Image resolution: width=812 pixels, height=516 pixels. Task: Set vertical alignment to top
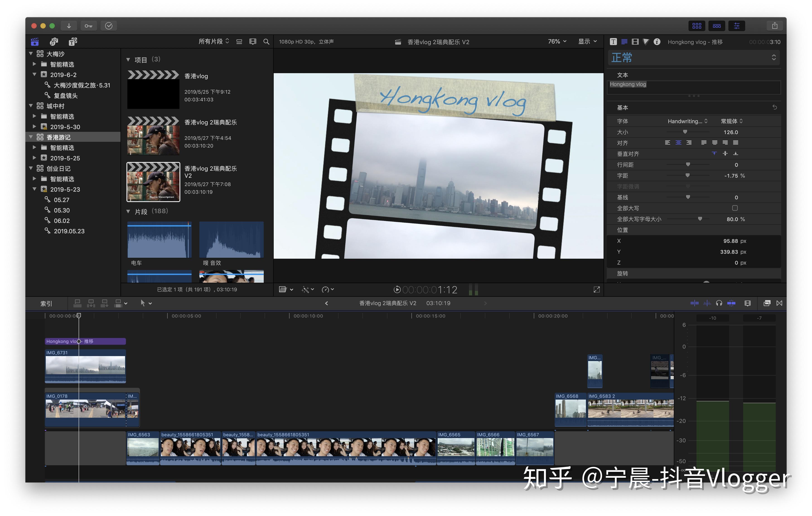(714, 153)
